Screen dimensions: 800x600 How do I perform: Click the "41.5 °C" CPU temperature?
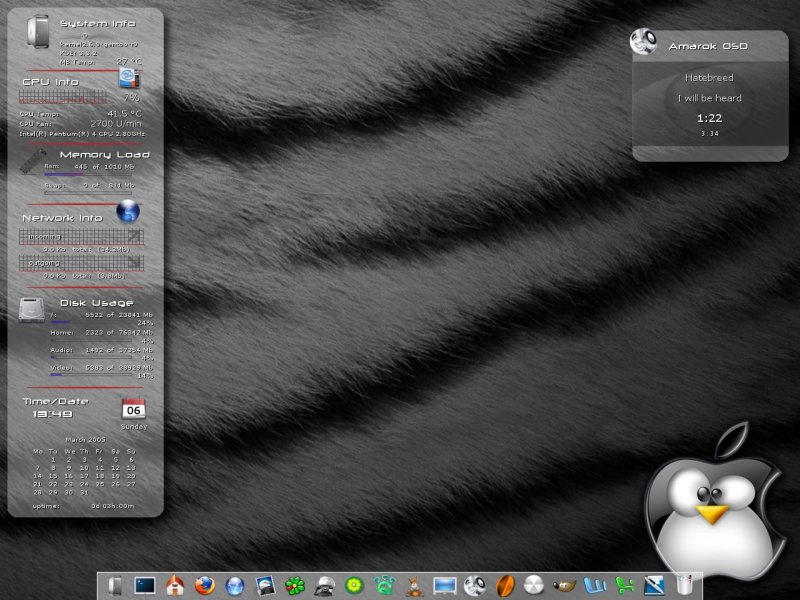(124, 114)
